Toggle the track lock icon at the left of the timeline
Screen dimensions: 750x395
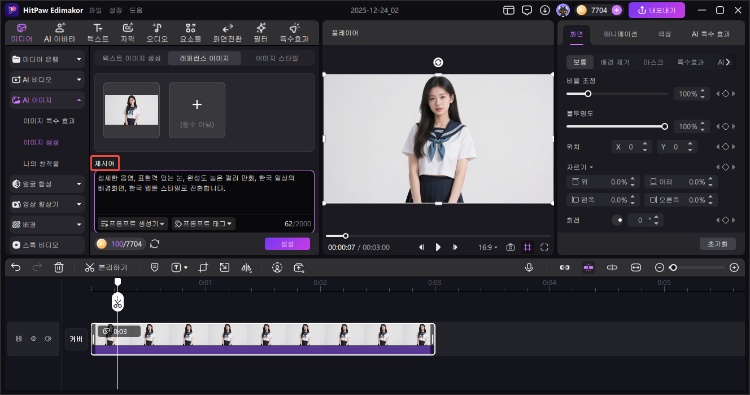(x=19, y=339)
